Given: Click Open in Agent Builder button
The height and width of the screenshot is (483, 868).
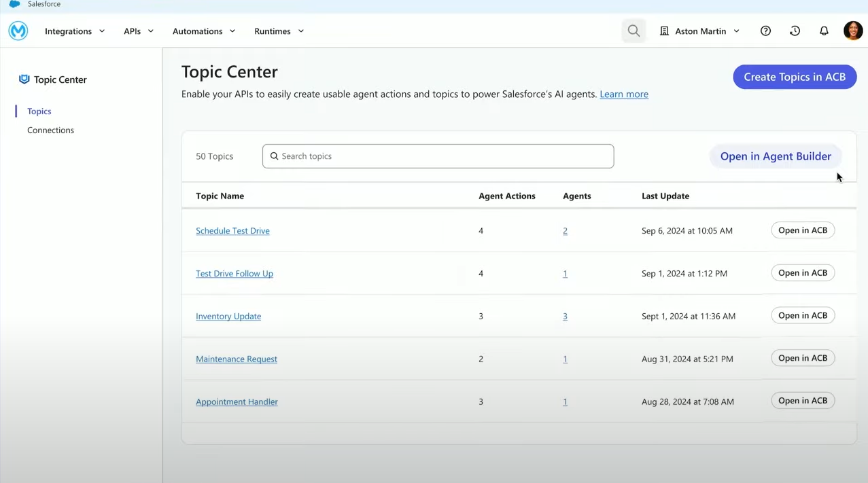Looking at the screenshot, I should click(x=776, y=156).
